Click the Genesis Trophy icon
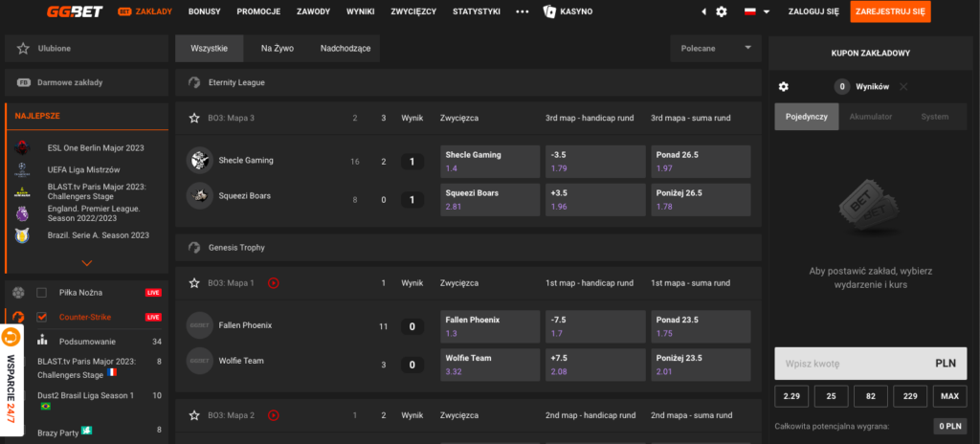The width and height of the screenshot is (980, 444). click(194, 247)
